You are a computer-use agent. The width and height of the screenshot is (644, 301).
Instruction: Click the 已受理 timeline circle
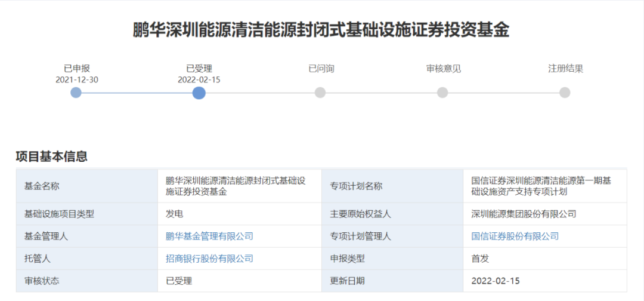point(199,93)
